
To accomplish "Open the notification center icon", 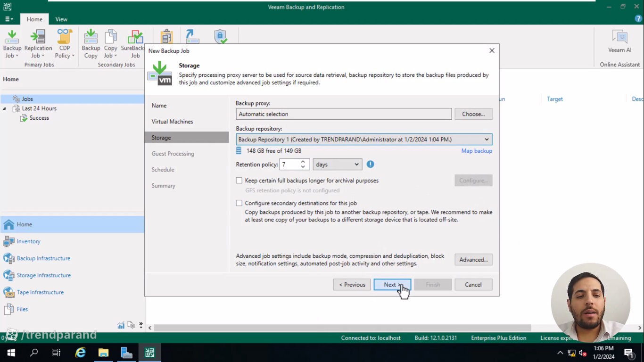I will coord(628,353).
